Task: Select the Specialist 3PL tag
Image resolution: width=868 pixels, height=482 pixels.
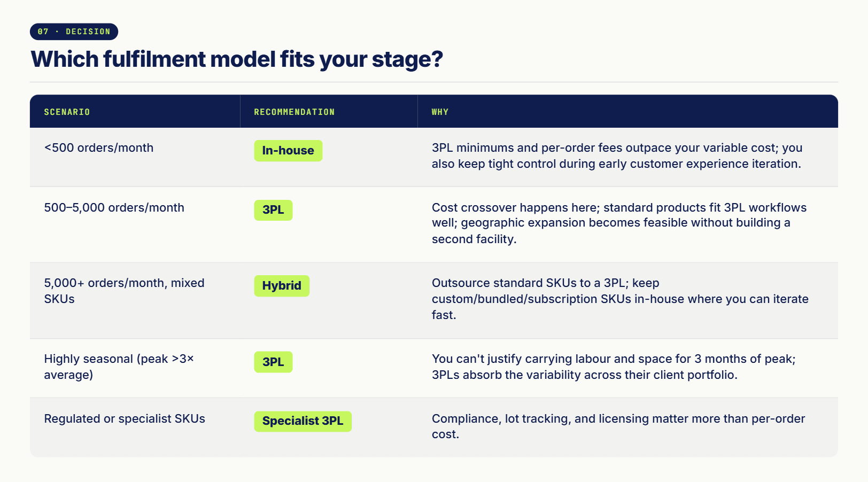Action: coord(303,421)
